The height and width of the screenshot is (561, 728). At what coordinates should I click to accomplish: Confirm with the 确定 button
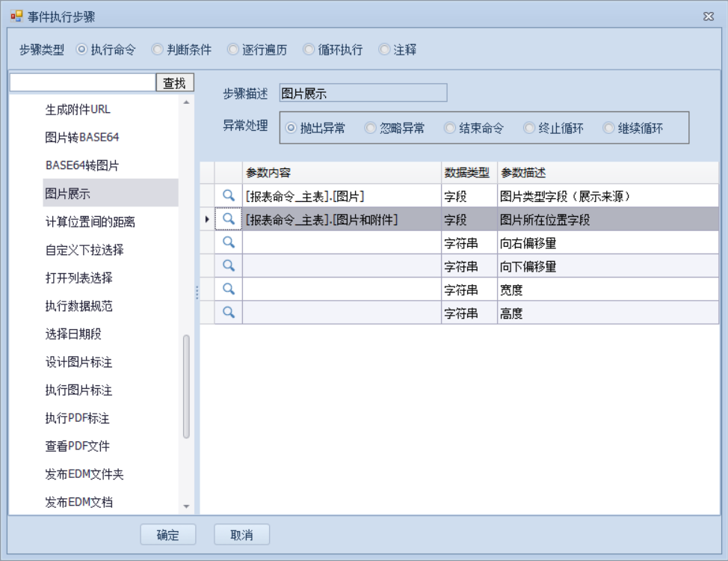(168, 535)
